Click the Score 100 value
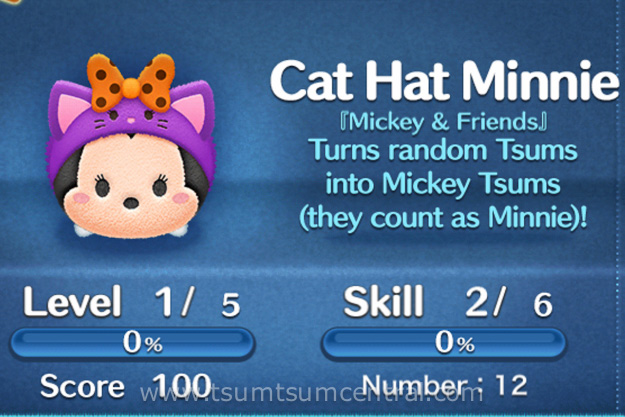This screenshot has width=625, height=417. pyautogui.click(x=126, y=386)
